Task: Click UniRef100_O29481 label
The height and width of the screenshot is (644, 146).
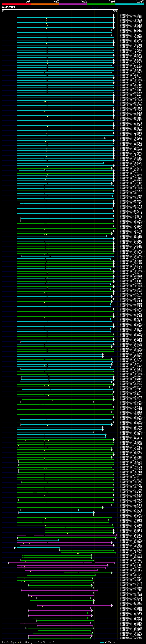Action: pyautogui.click(x=131, y=638)
